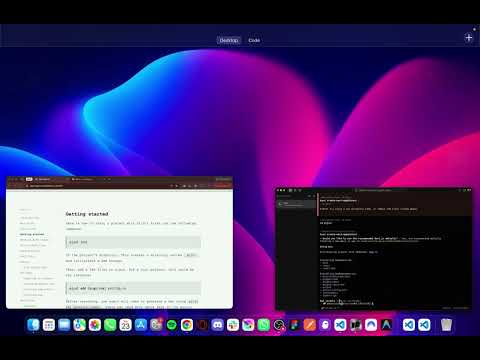Viewport: 480px width, 360px height.
Task: Open the orange Pages icon in the Dock
Action: [310, 325]
